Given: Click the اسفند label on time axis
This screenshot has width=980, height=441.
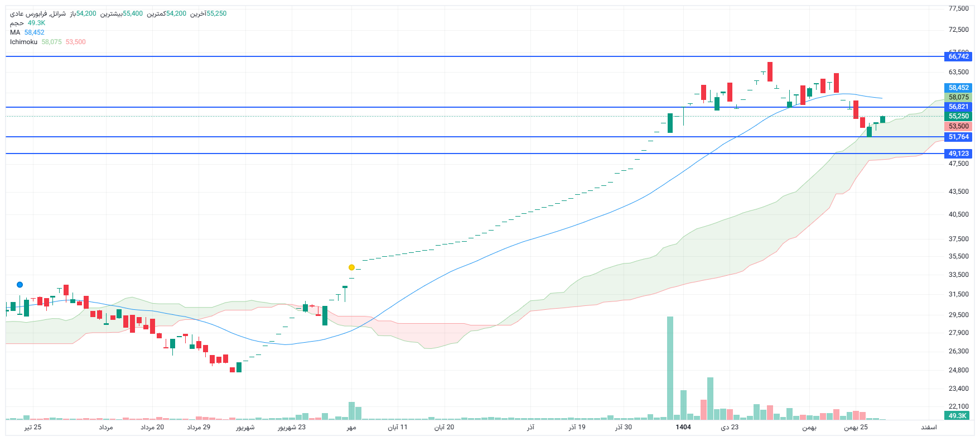Looking at the screenshot, I should [929, 427].
